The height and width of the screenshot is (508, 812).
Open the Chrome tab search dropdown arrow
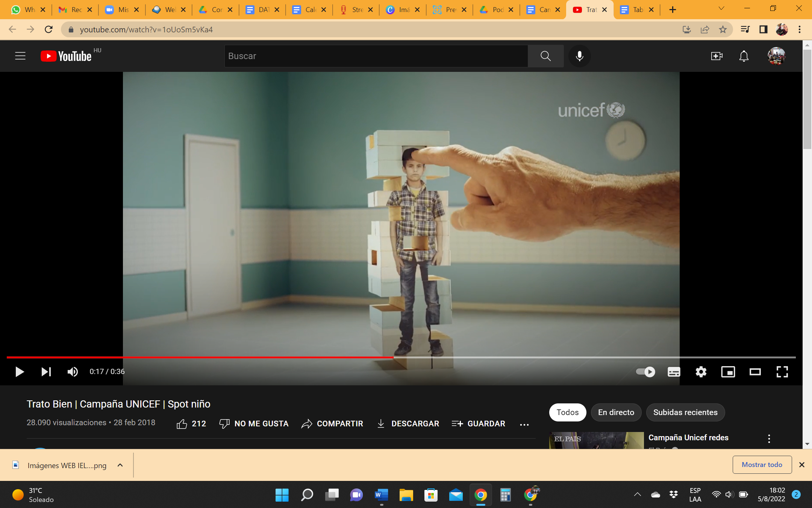(721, 9)
